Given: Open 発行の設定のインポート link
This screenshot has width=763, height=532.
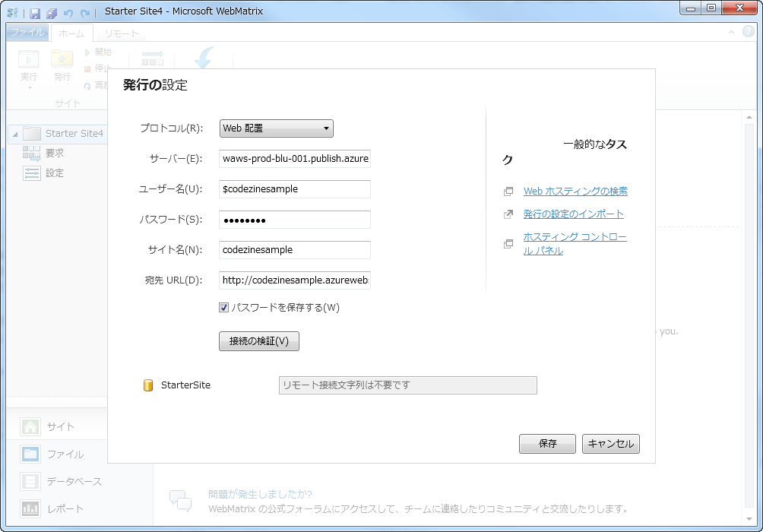Looking at the screenshot, I should [574, 214].
